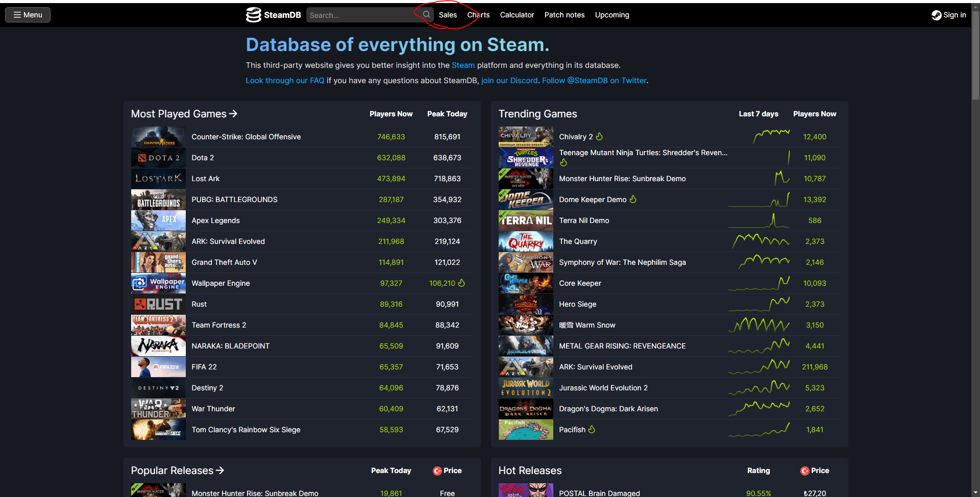This screenshot has width=980, height=497.
Task: Follow the Steam platform link
Action: [x=463, y=65]
